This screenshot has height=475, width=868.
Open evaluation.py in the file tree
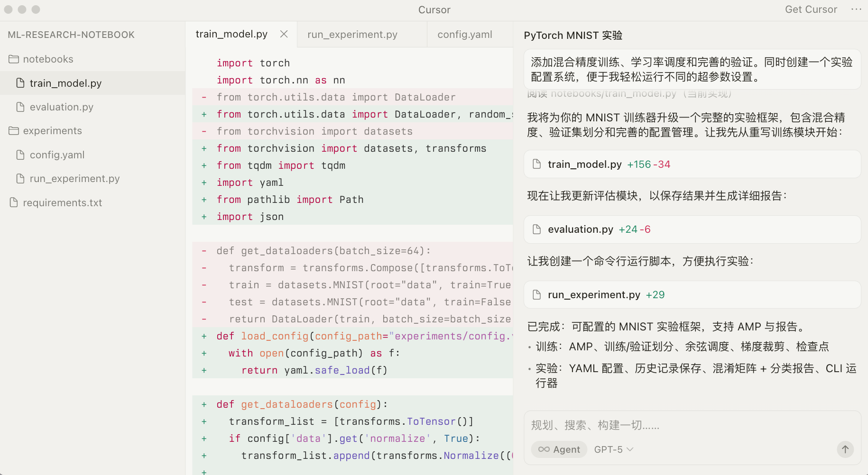pos(92,107)
